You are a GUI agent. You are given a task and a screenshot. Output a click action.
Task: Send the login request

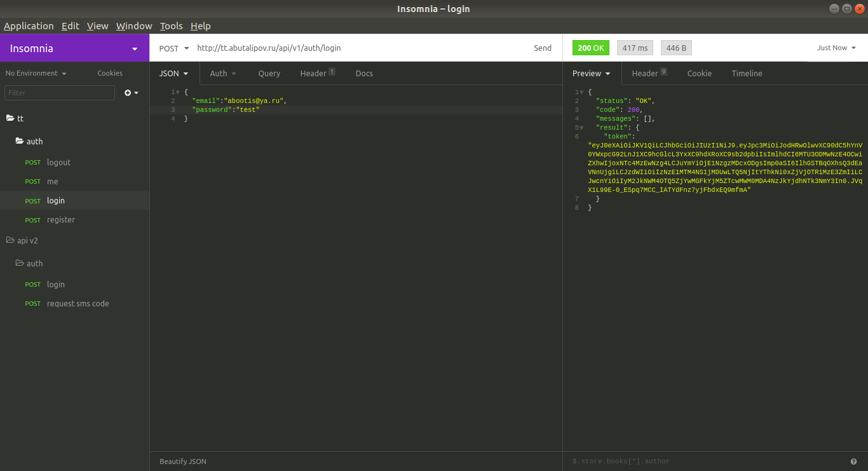coord(543,48)
